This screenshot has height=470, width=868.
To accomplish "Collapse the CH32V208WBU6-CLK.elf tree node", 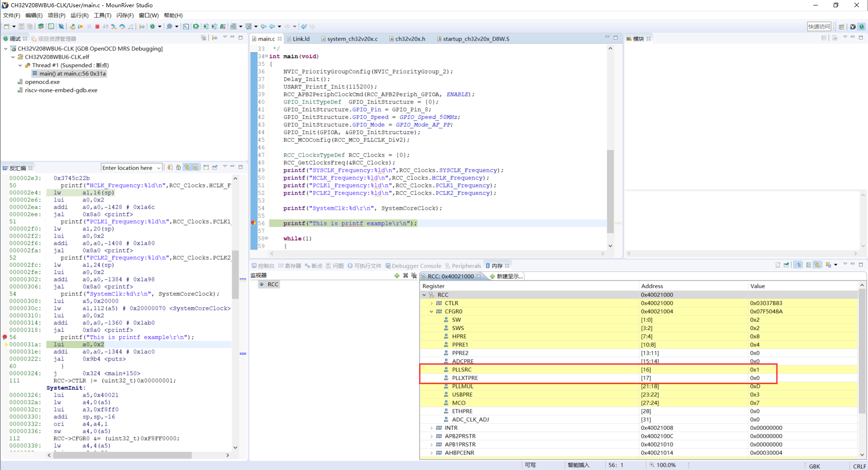I will 13,57.
